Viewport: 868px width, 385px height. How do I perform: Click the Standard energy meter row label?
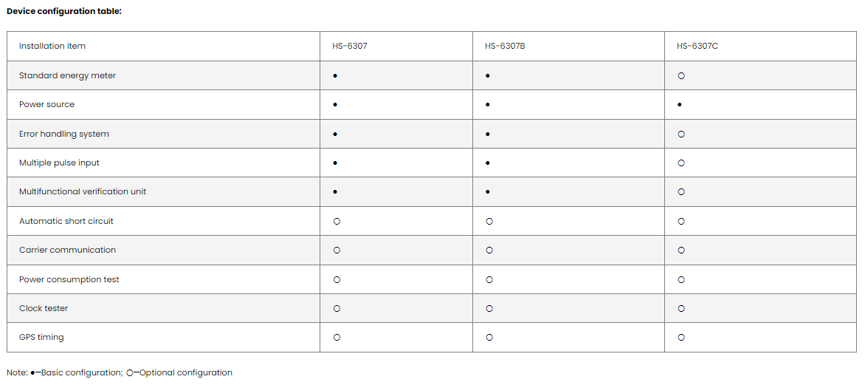[67, 76]
